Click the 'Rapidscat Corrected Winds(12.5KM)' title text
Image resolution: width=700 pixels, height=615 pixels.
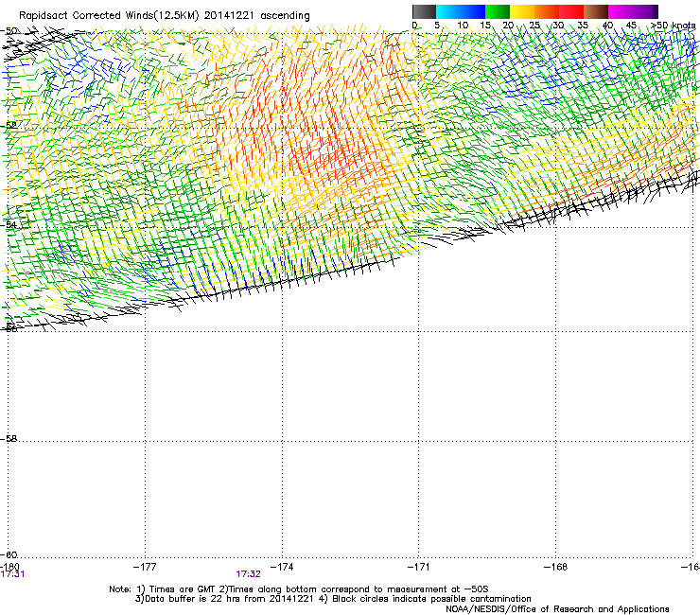click(109, 16)
